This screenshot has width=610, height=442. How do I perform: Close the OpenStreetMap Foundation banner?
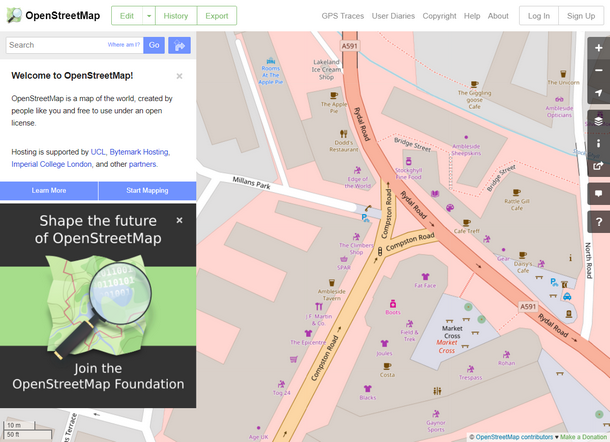click(x=179, y=221)
